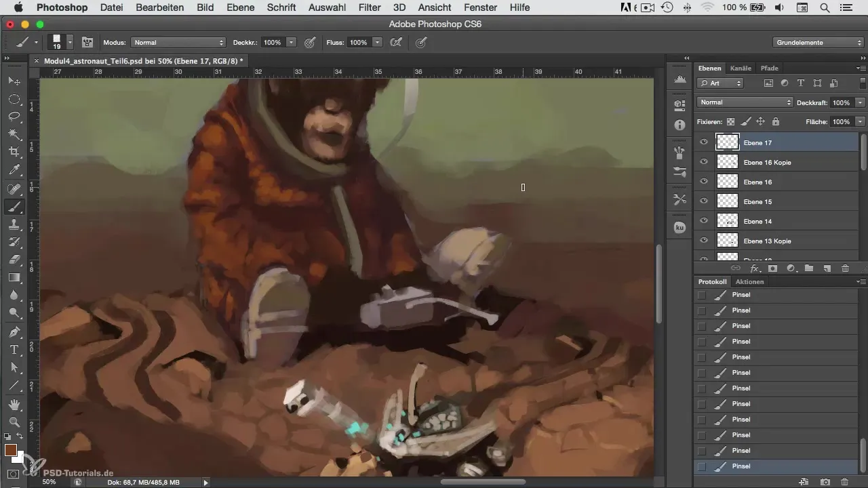Hide layer Ebene 13 Kopie
Screen dimensions: 868x488
coord(704,241)
